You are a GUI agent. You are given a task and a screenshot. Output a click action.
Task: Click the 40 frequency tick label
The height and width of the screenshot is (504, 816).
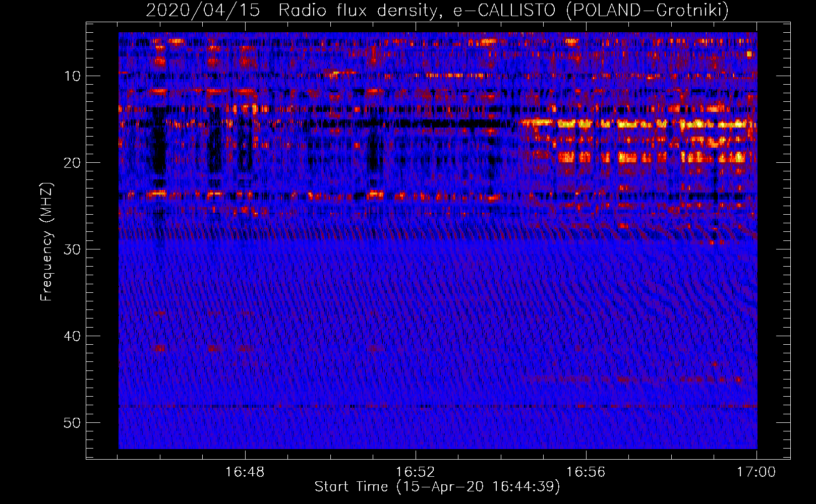point(73,336)
